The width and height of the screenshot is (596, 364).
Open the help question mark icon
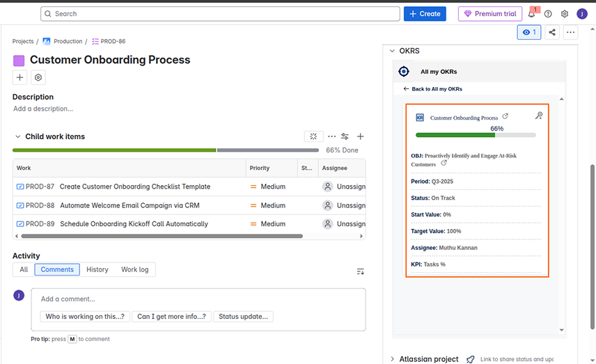click(548, 14)
